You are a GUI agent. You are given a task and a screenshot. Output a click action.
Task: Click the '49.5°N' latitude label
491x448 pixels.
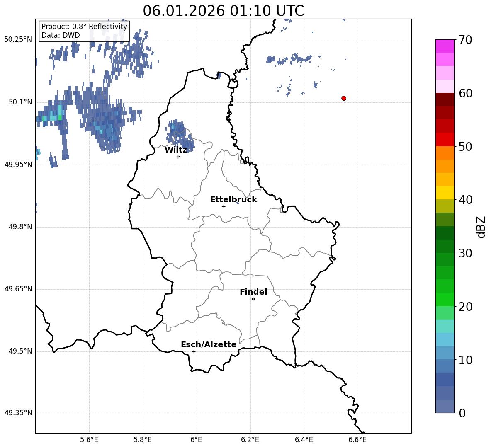(x=20, y=351)
